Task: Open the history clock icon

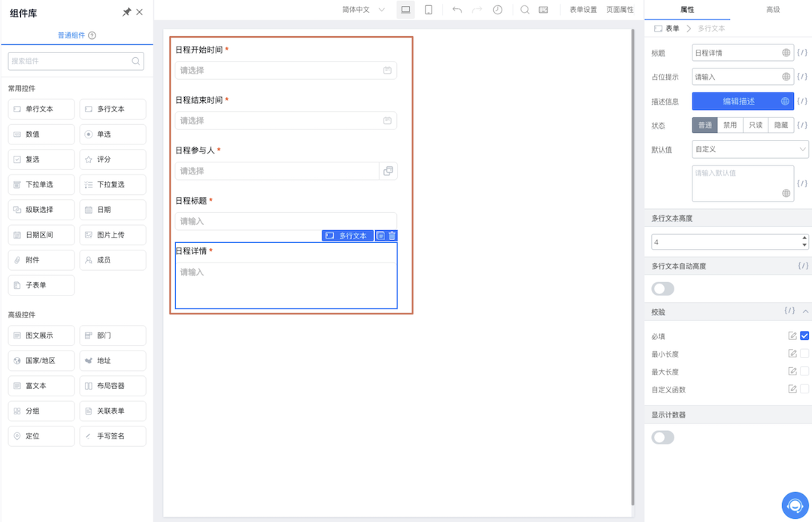Action: [497, 10]
